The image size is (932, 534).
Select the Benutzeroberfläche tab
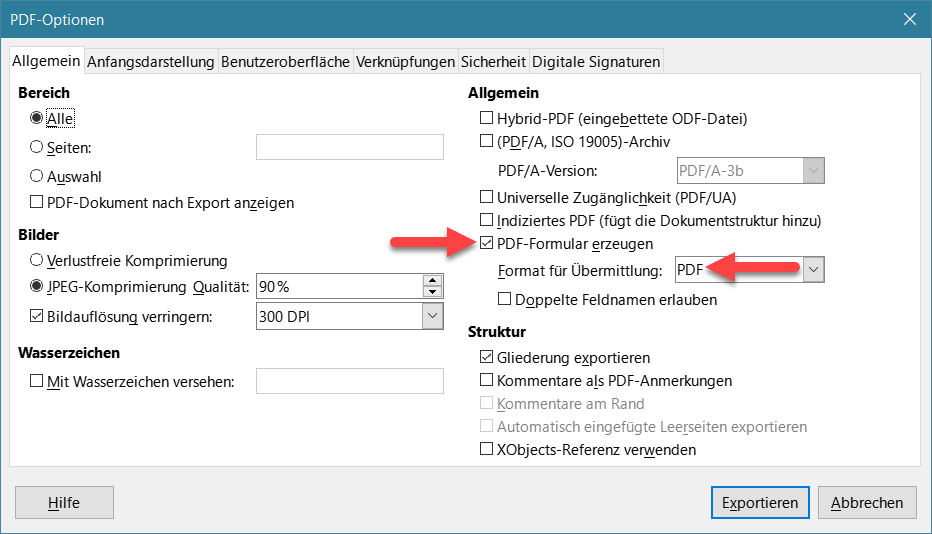coord(285,62)
